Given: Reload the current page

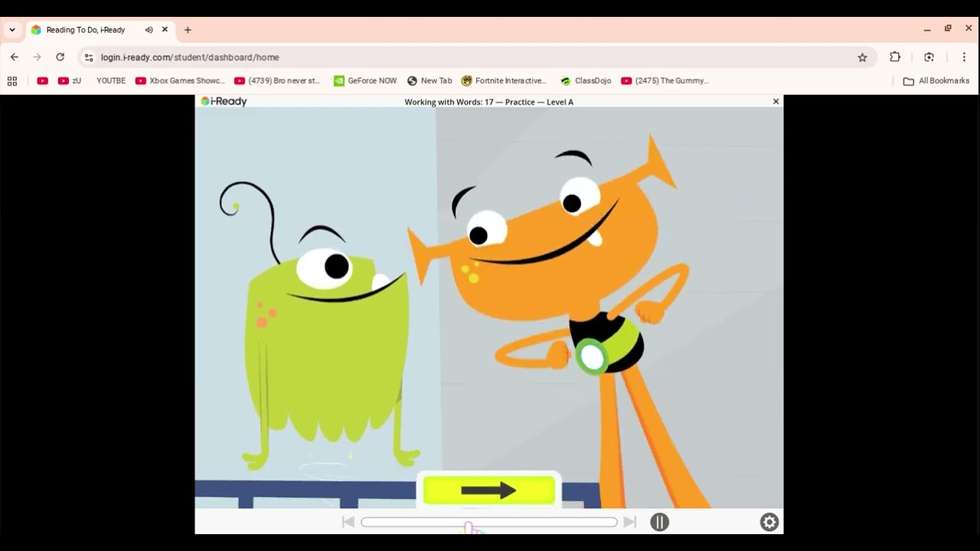Looking at the screenshot, I should [x=60, y=57].
